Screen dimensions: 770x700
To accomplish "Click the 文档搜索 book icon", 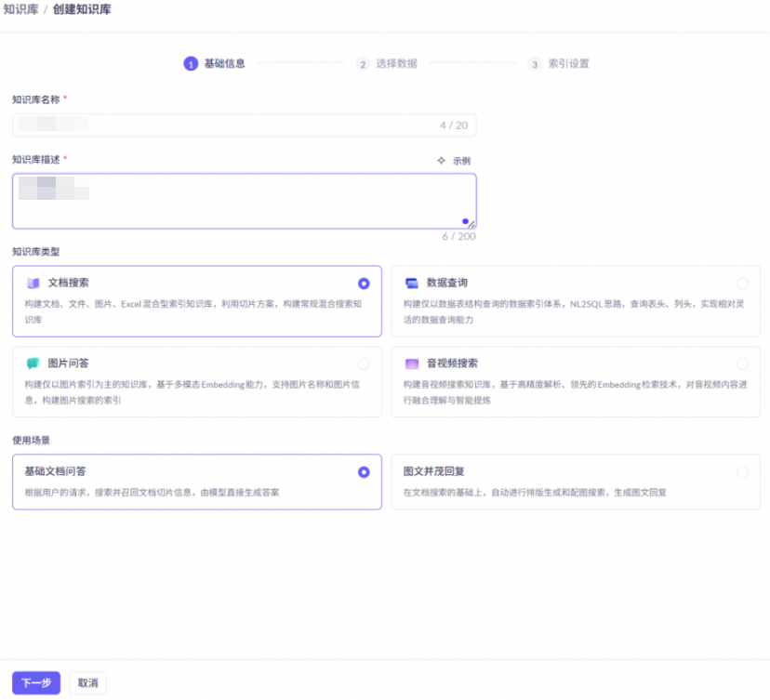I will 33,284.
